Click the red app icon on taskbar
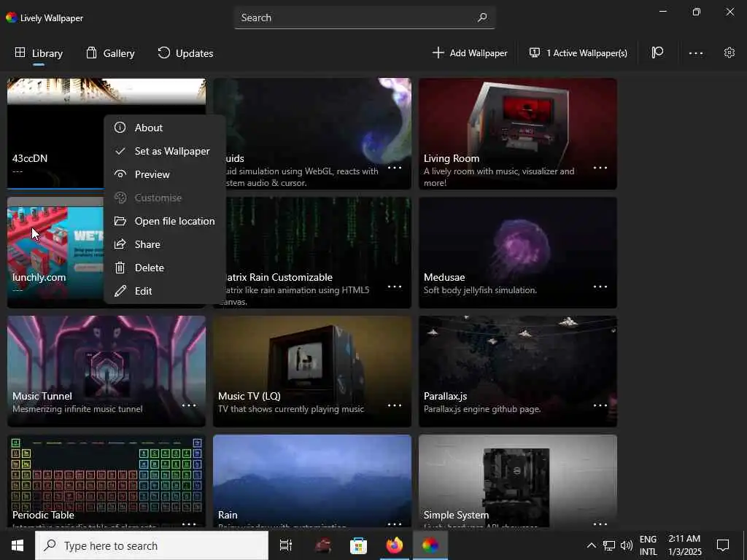Viewport: 747px width, 560px height. click(x=323, y=545)
